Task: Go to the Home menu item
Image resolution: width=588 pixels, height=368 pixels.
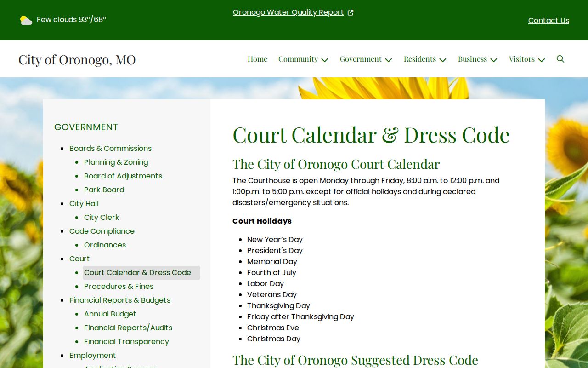Action: click(257, 59)
